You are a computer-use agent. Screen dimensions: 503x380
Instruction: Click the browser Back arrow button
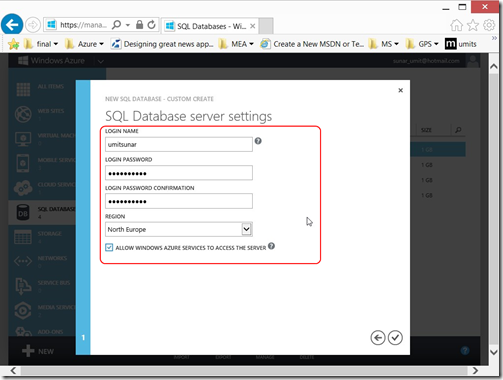pos(12,24)
